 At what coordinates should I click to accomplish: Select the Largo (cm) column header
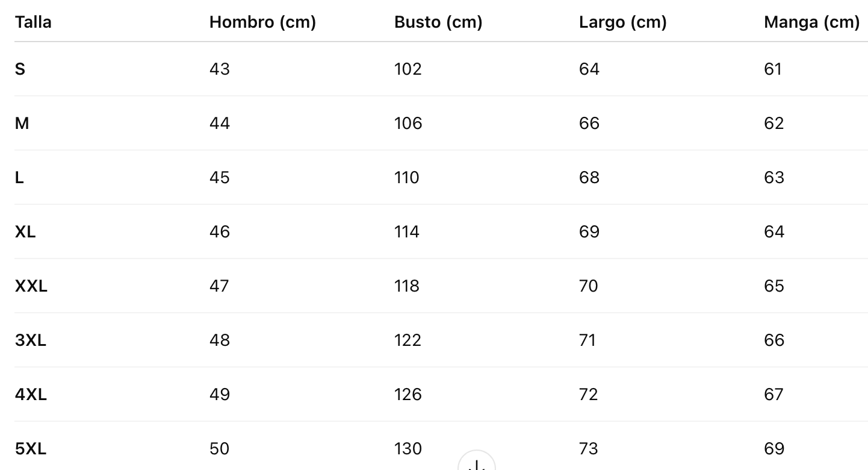pyautogui.click(x=622, y=22)
